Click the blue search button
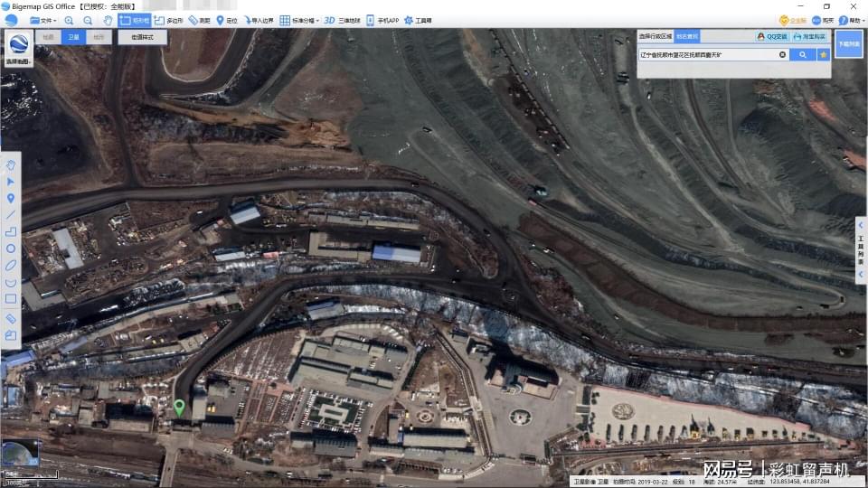The height and width of the screenshot is (488, 868). click(802, 55)
